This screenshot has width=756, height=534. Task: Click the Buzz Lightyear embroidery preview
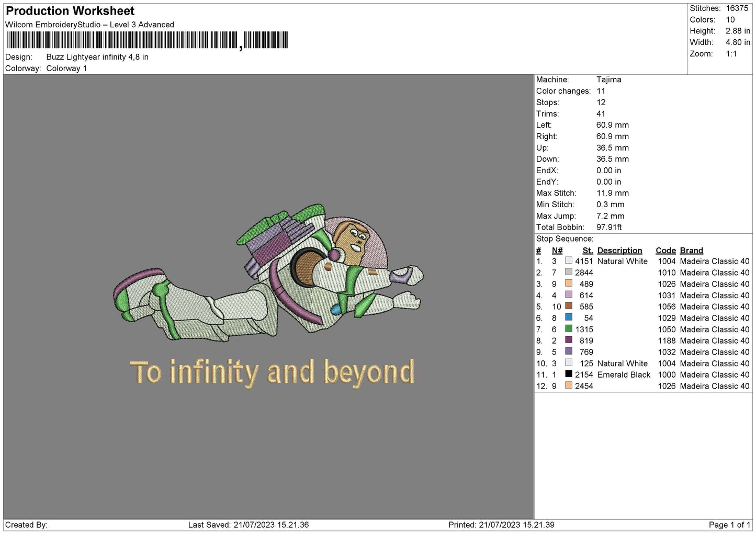[x=268, y=273]
